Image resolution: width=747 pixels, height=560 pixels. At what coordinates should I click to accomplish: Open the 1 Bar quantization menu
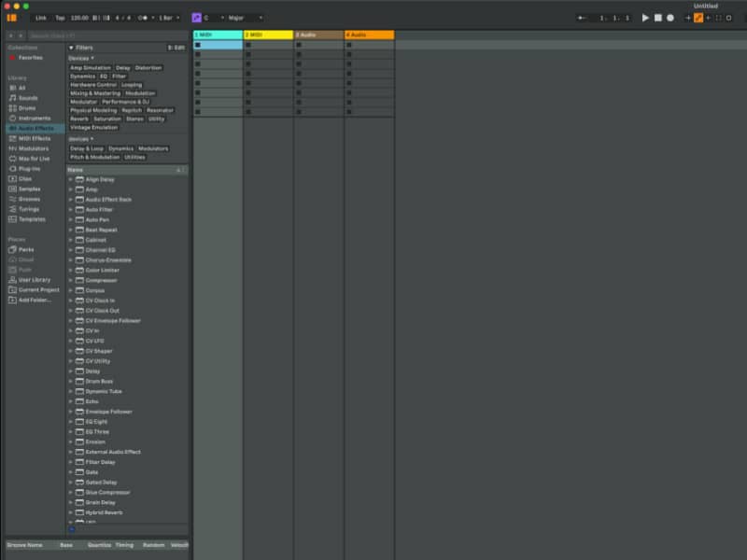click(170, 18)
